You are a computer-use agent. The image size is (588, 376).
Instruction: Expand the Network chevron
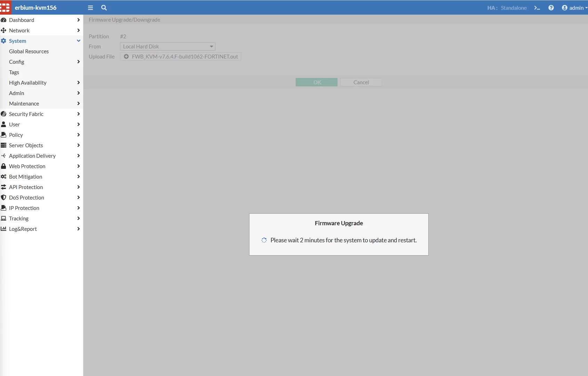(x=78, y=30)
